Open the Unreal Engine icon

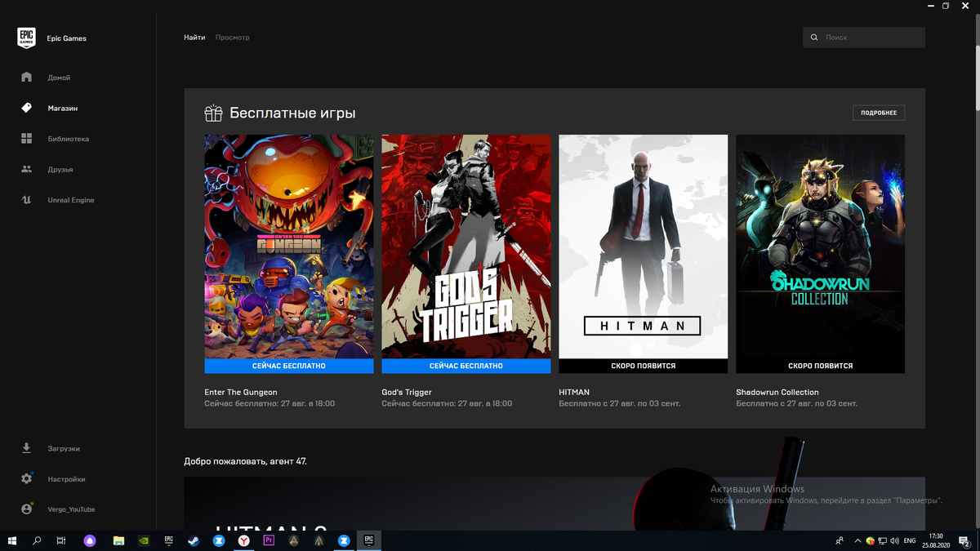coord(26,200)
